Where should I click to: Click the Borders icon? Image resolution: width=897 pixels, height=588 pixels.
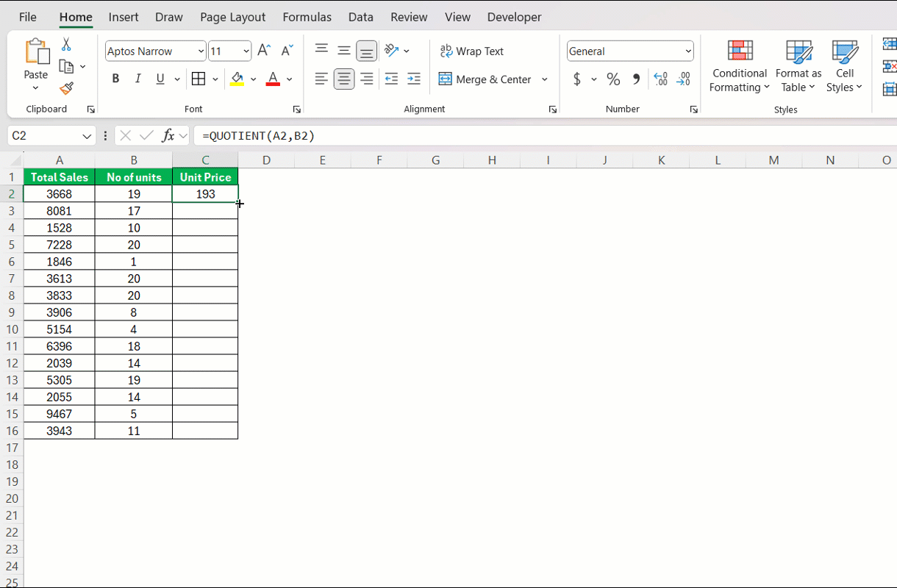(199, 79)
